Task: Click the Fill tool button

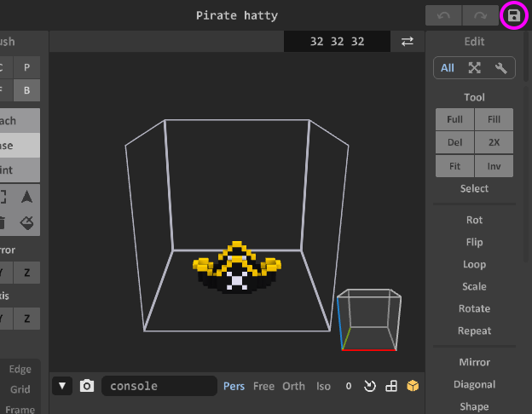Action: (494, 120)
